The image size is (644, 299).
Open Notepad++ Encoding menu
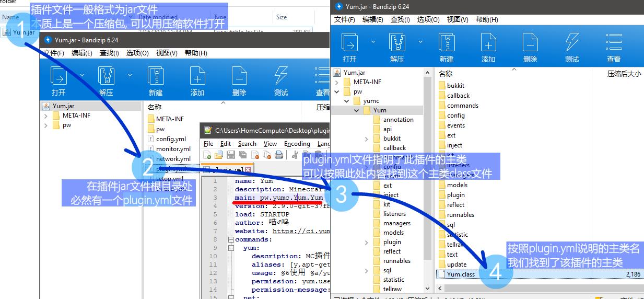point(297,144)
